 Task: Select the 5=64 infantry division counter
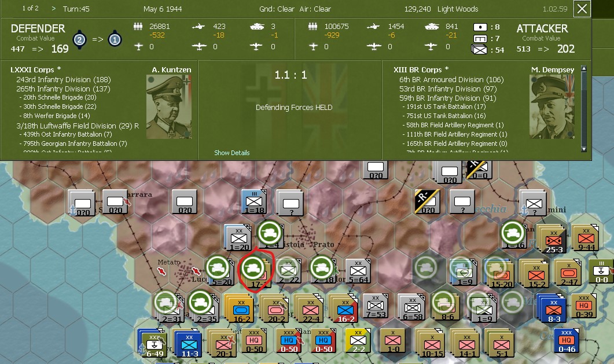pos(358,272)
